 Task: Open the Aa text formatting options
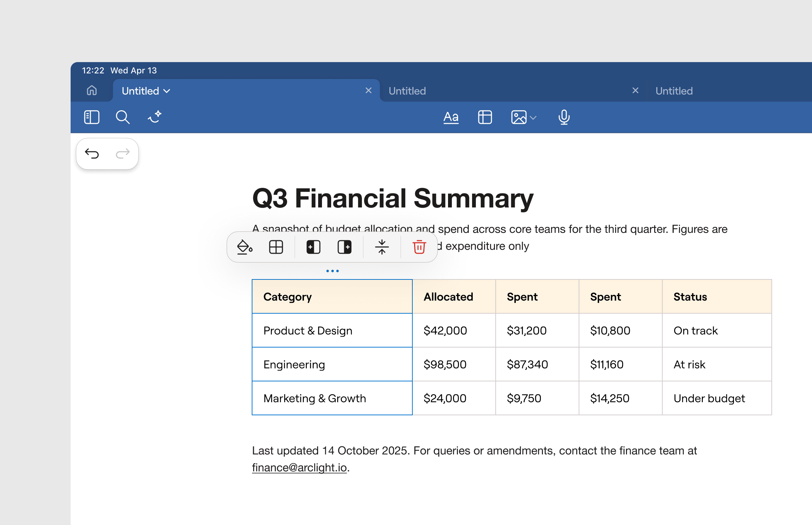point(451,117)
